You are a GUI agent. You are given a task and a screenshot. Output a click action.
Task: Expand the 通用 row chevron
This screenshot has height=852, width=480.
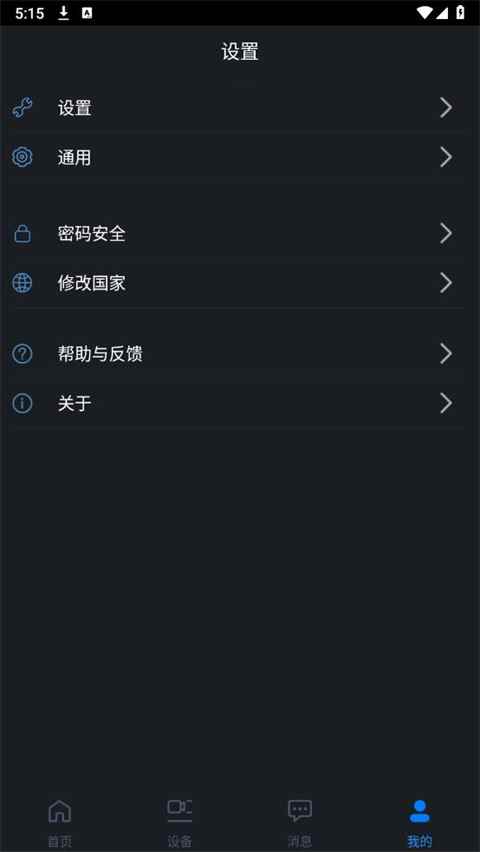coord(446,158)
